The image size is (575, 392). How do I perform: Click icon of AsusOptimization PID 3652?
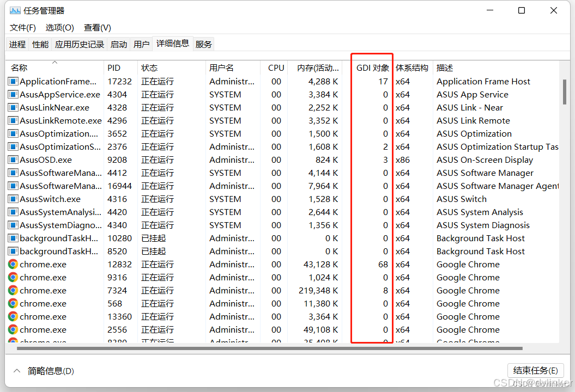(x=13, y=134)
